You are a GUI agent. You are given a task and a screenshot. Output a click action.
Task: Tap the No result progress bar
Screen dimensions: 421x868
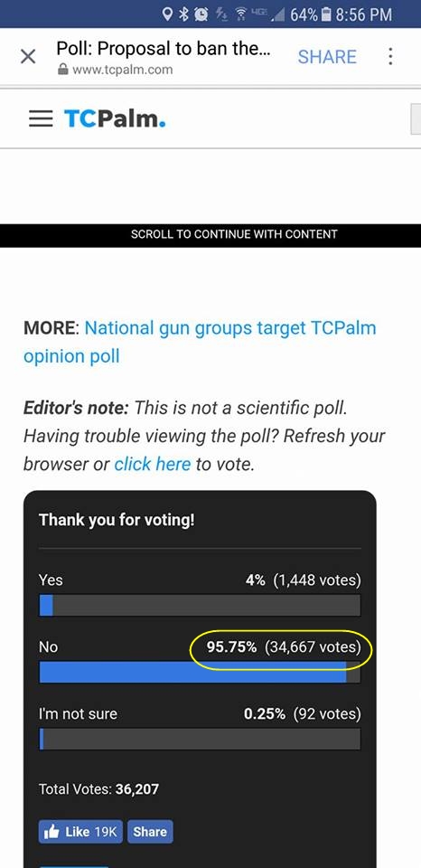[200, 672]
